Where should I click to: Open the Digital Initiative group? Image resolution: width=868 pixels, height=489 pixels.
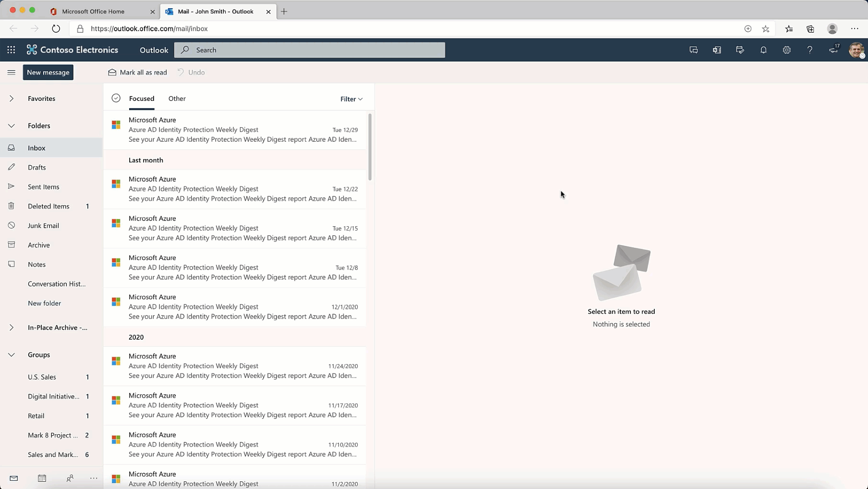click(x=51, y=397)
